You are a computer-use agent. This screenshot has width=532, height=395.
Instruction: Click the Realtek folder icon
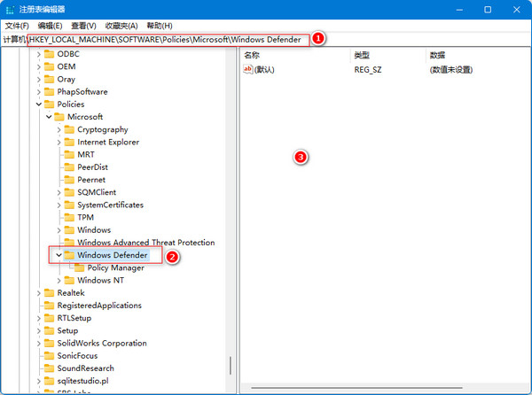(49, 292)
